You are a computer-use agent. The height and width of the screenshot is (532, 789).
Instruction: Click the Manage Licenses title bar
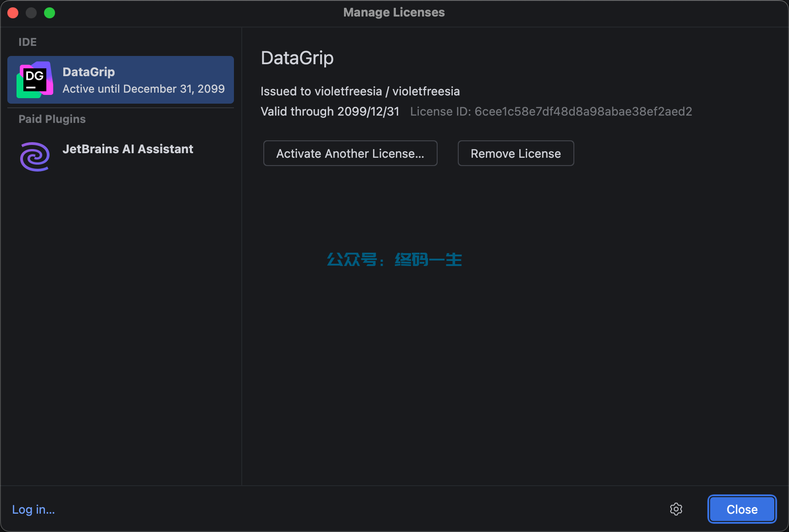(394, 12)
